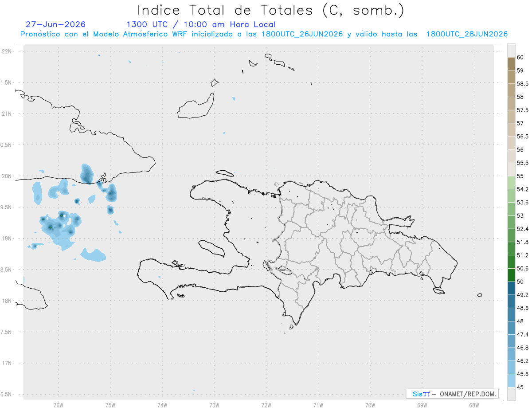Click the "50.6" colorbar label
Image resolution: width=532 pixels, height=411 pixels.
[522, 269]
